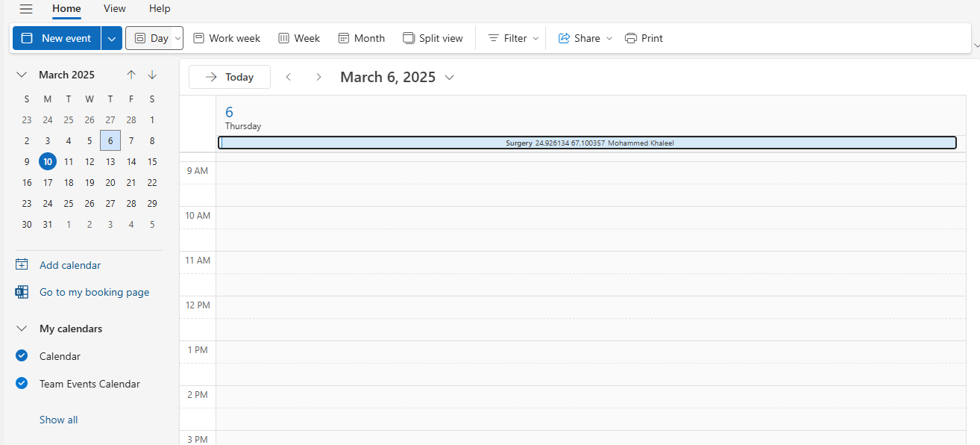The image size is (980, 445).
Task: Click the Show all link
Action: click(x=58, y=420)
